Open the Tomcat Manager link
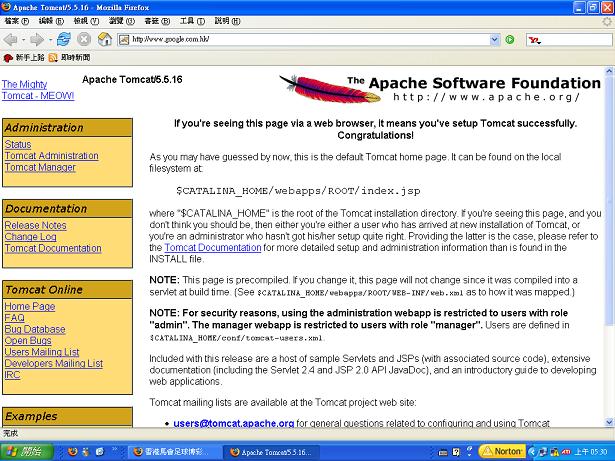The width and height of the screenshot is (615, 461). (x=40, y=167)
